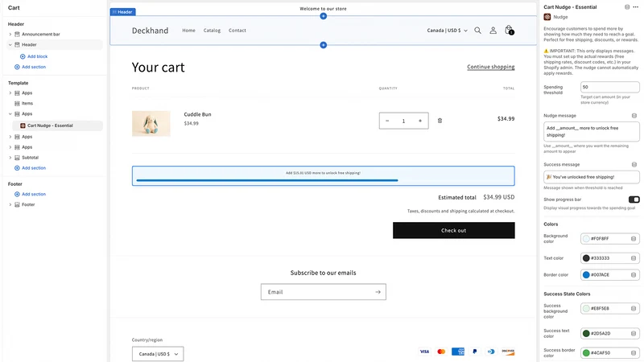The width and height of the screenshot is (644, 362).
Task: Click dynamic source icon for Success border color
Action: pyautogui.click(x=634, y=352)
